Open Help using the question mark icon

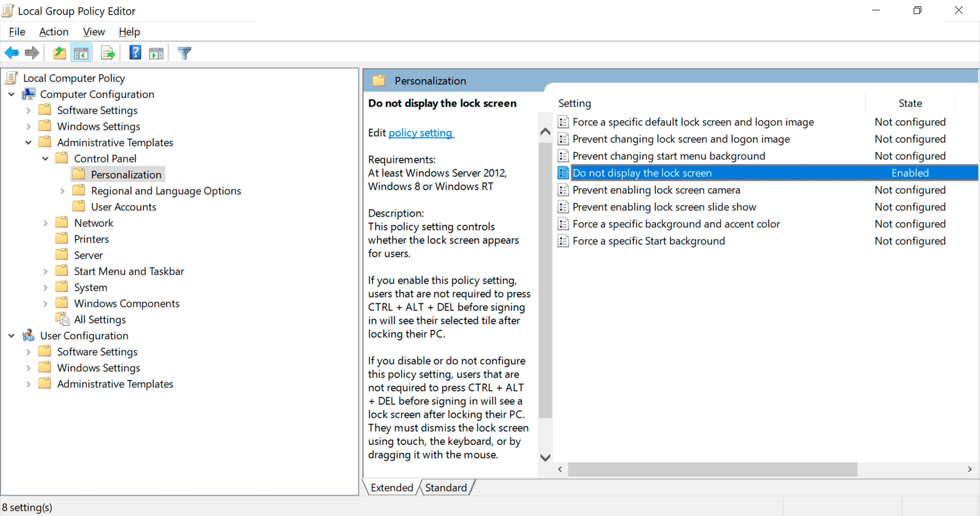[x=135, y=53]
